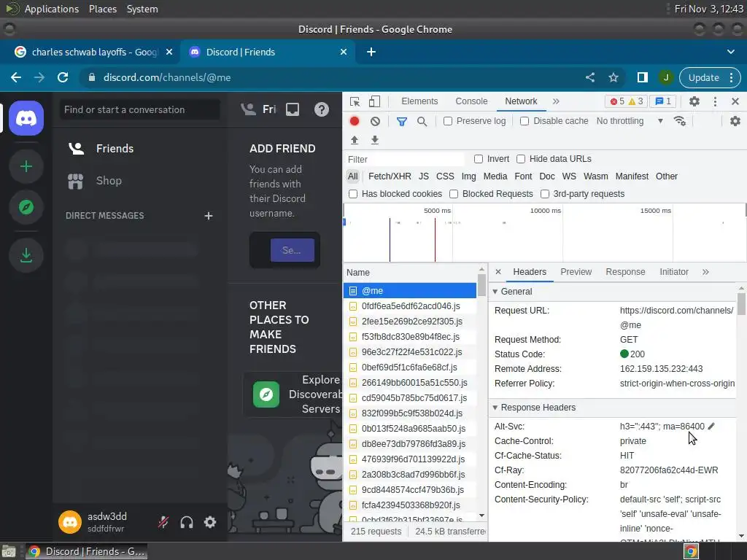The image size is (747, 560).
Task: Click request list vertical scrollbar thumb
Action: pyautogui.click(x=481, y=285)
